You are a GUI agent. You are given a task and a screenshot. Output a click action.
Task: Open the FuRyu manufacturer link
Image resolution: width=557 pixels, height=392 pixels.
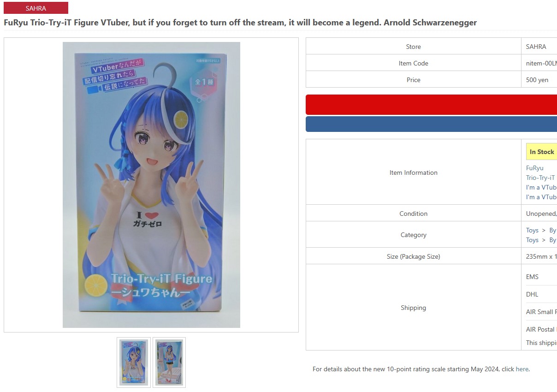tap(535, 168)
